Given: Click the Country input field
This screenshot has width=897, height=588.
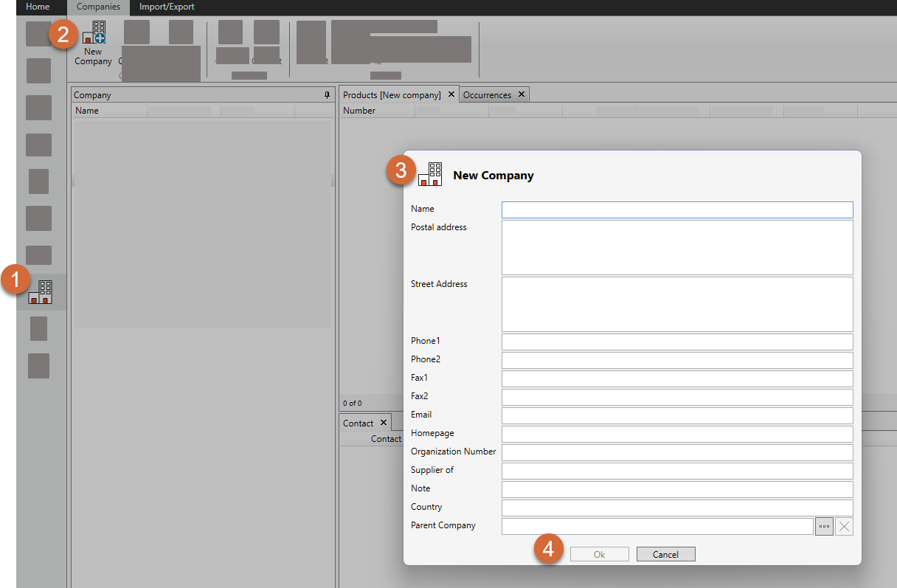Looking at the screenshot, I should (676, 508).
